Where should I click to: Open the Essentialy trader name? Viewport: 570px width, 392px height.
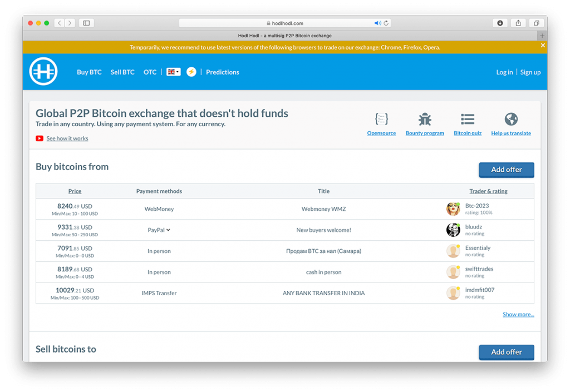point(478,248)
